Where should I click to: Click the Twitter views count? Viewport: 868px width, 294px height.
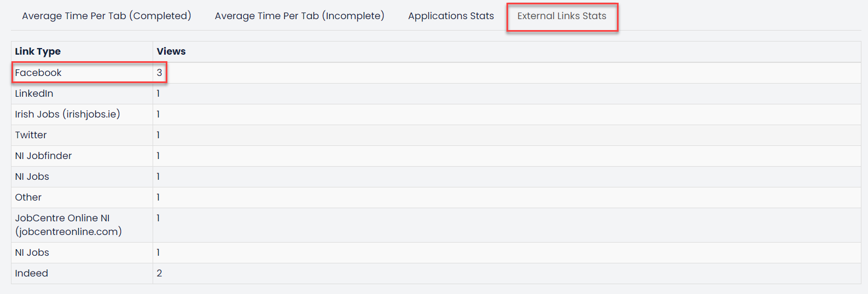[x=158, y=135]
